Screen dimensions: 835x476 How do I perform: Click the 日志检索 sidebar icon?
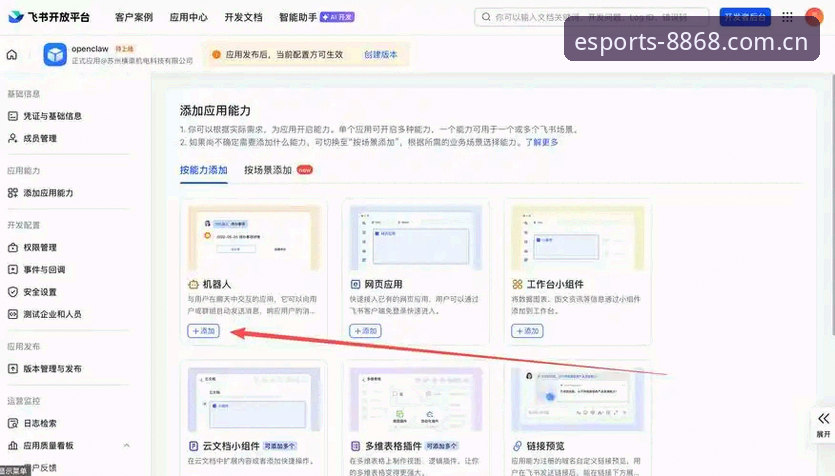[13, 423]
